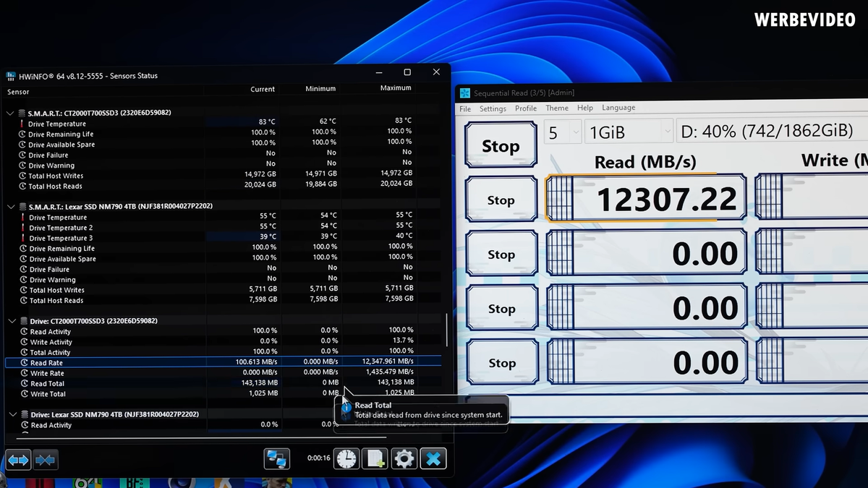Click the warning icon beside Drive Temperature
The image size is (868, 488).
[x=22, y=124]
